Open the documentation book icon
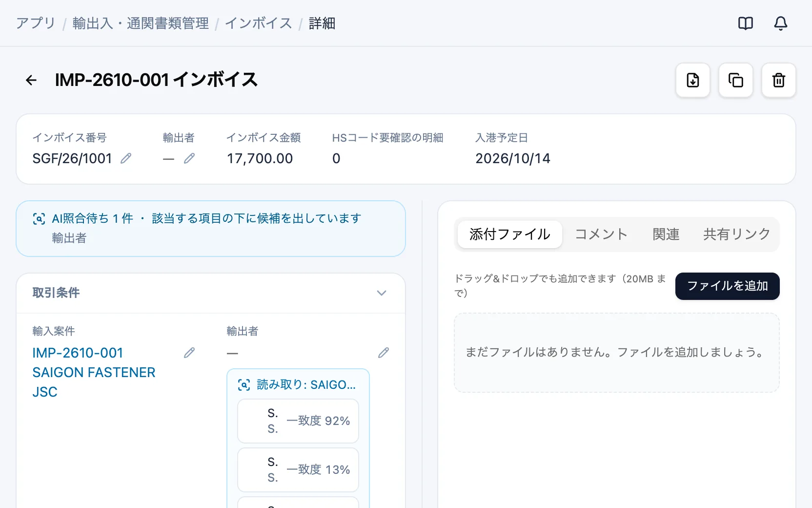The image size is (812, 508). pos(746,23)
